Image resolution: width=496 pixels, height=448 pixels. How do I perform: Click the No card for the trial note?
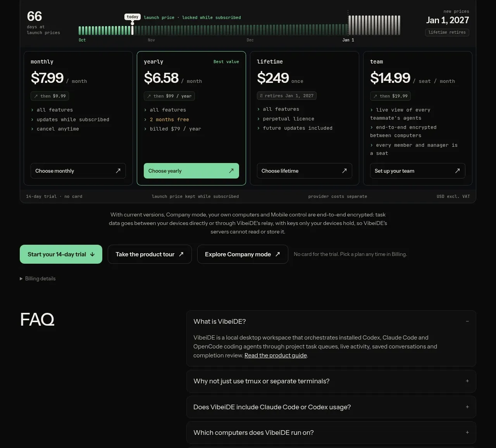[350, 254]
